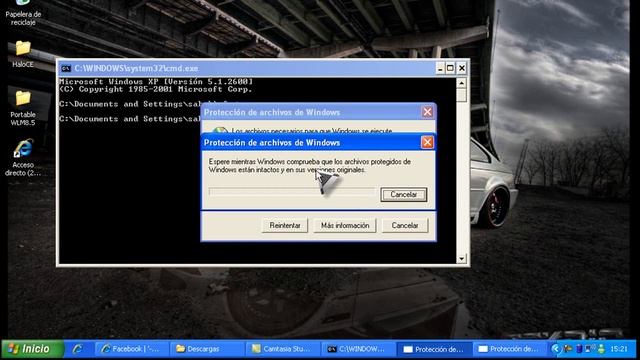Click the cmd window scroll up arrow
Viewport: 640px width, 360px height.
[461, 83]
